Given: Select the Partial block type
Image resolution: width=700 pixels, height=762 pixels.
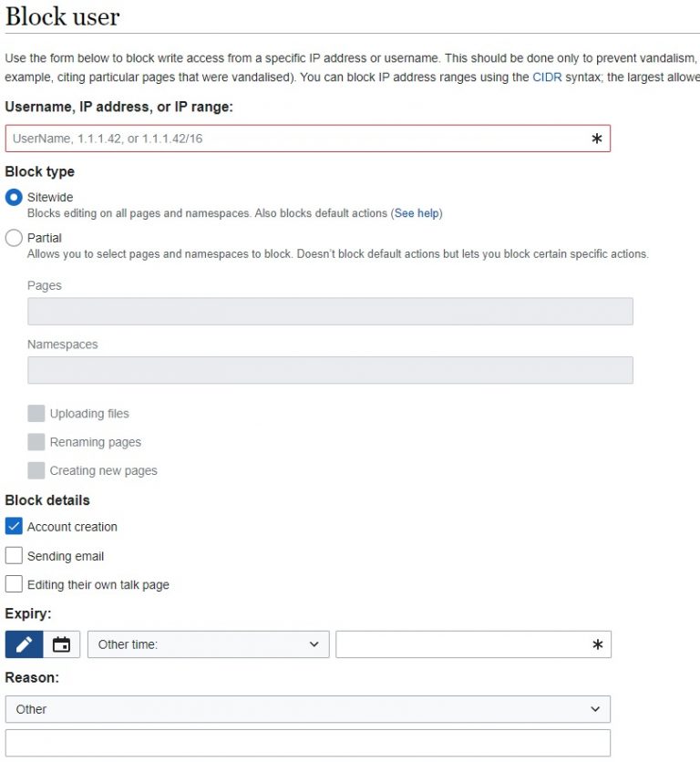Looking at the screenshot, I should coord(14,237).
